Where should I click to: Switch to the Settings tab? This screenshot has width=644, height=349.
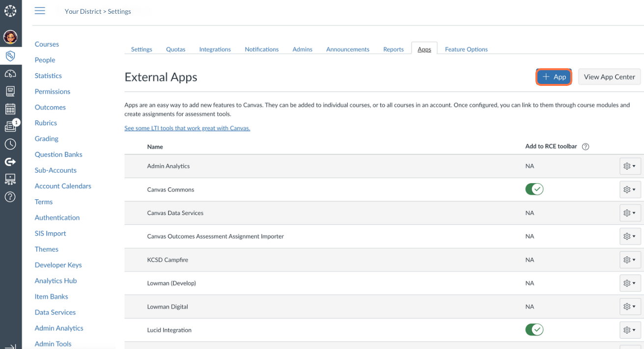[x=141, y=49]
